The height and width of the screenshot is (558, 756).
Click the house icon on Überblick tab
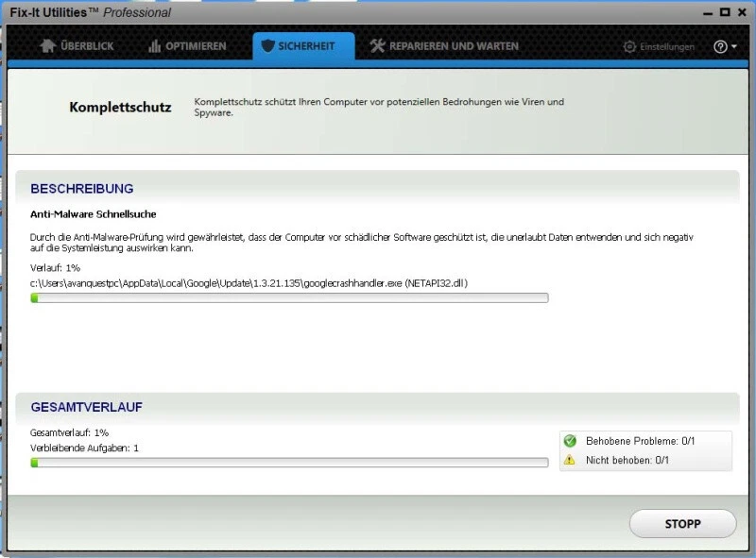[x=46, y=44]
